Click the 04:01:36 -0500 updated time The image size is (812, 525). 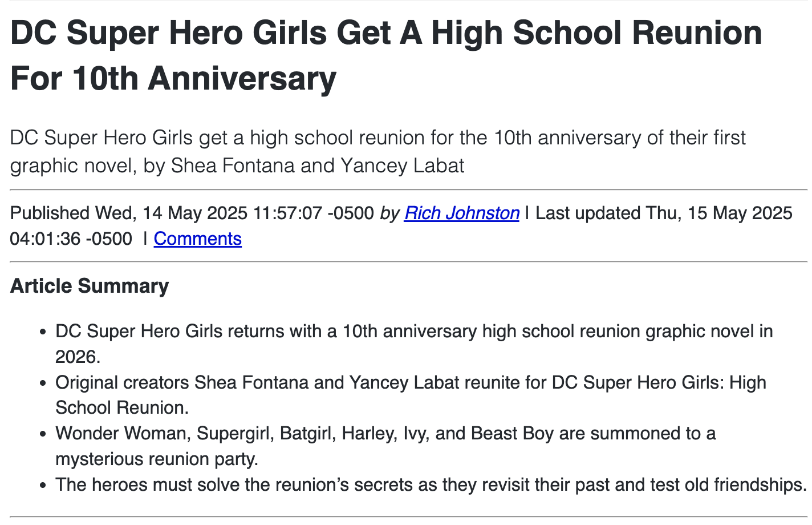click(x=71, y=239)
